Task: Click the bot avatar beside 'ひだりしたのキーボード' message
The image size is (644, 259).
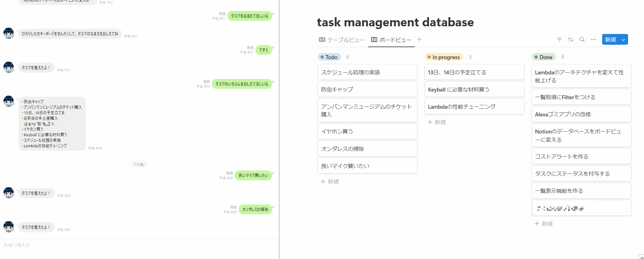Action: click(9, 33)
